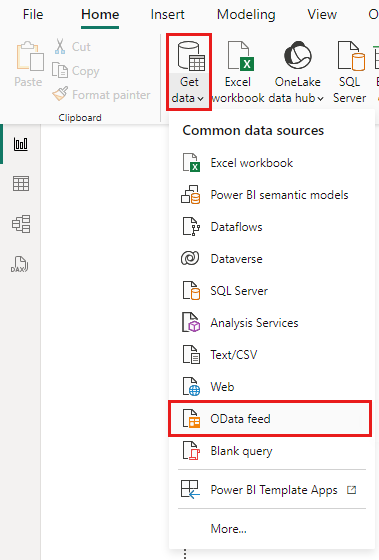The width and height of the screenshot is (379, 560).
Task: Click the Excel workbook ribbon button
Action: point(238,72)
